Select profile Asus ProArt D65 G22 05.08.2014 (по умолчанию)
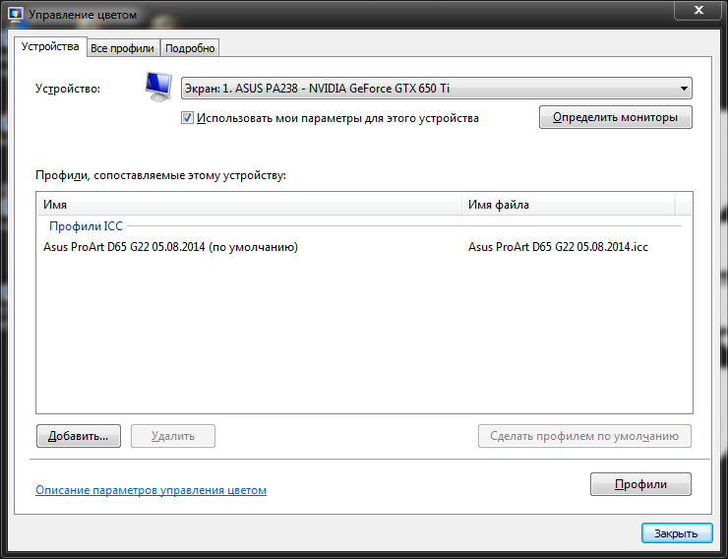The width and height of the screenshot is (728, 560). pos(170,247)
